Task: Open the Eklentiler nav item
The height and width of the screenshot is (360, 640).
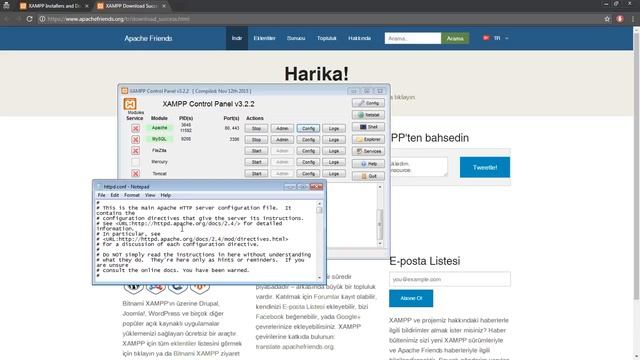Action: [264, 38]
